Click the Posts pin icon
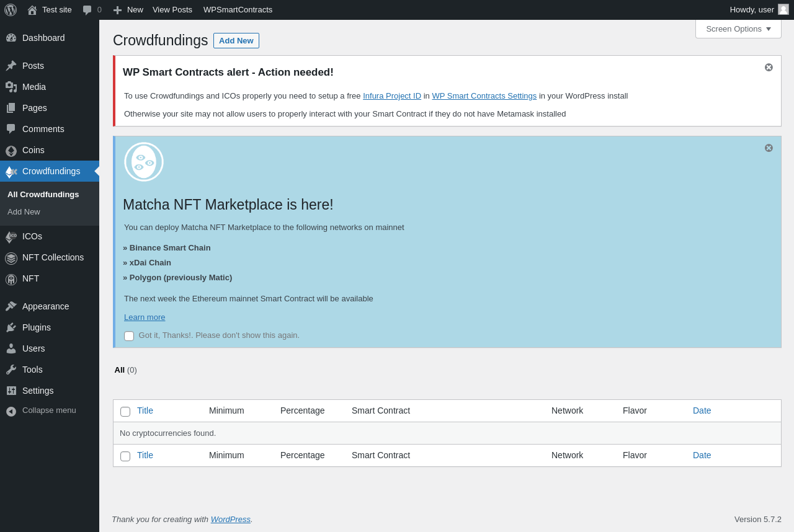Viewport: 794px width, 532px height. click(11, 66)
